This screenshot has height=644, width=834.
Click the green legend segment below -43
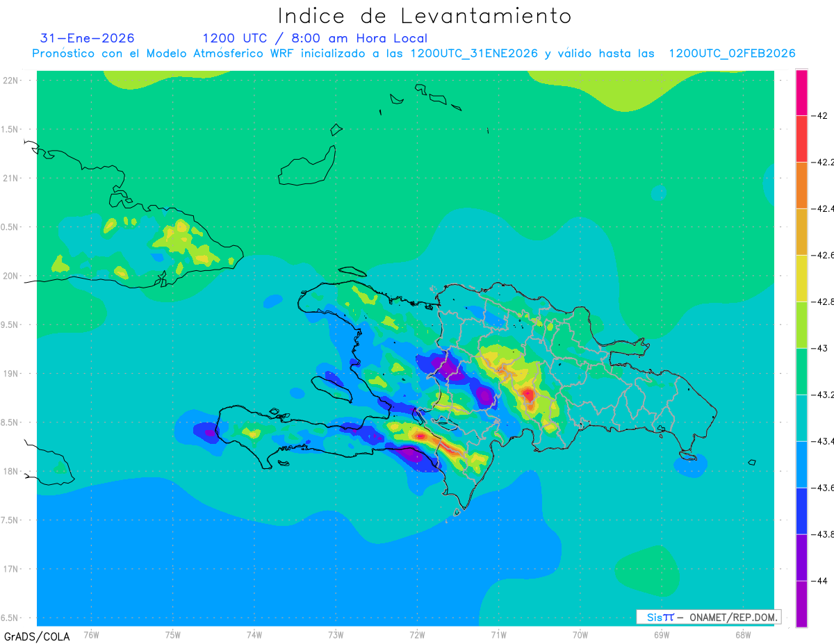point(801,372)
